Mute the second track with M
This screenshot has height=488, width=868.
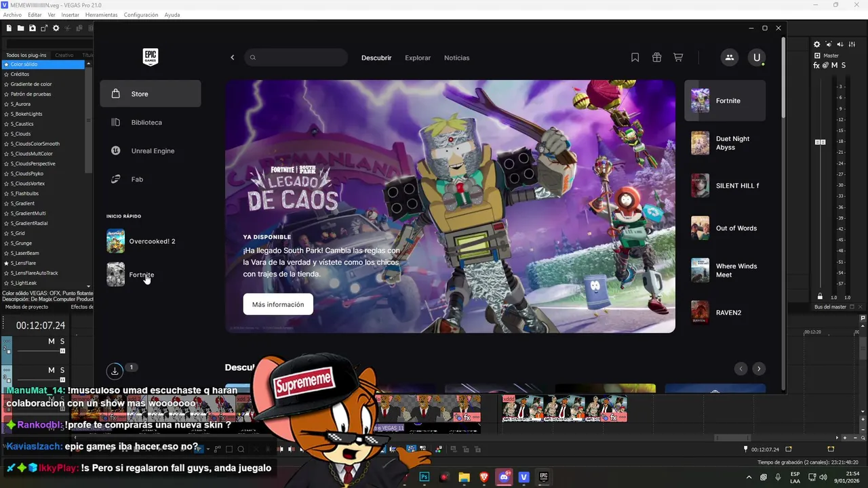(x=52, y=370)
